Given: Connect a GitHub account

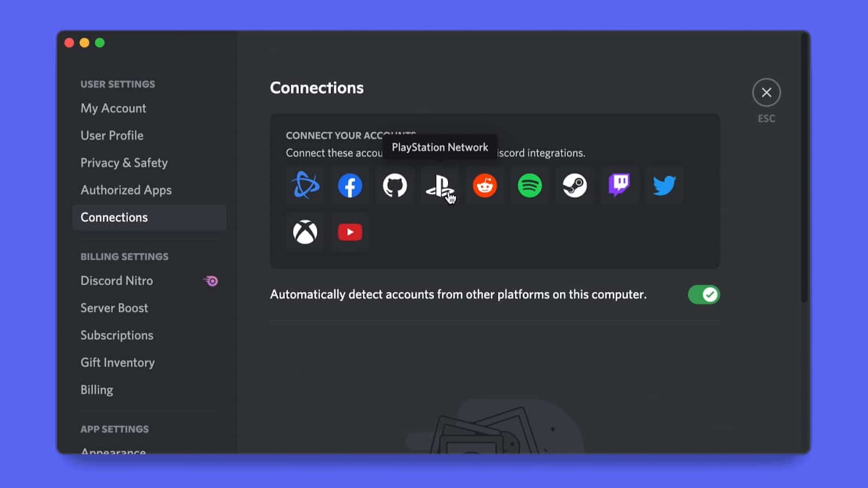Looking at the screenshot, I should click(x=394, y=185).
